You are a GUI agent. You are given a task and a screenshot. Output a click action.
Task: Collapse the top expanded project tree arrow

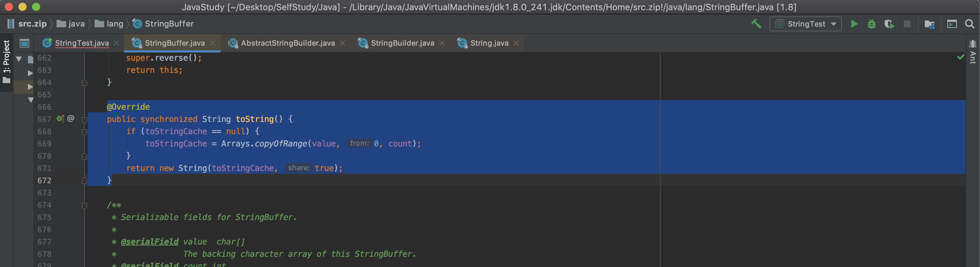coord(19,59)
